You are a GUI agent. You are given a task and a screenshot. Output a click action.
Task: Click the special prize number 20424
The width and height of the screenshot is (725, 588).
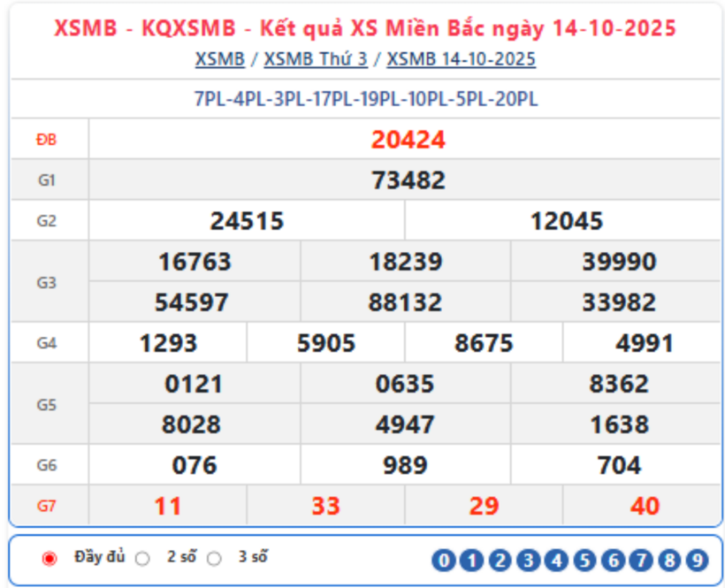(x=408, y=140)
